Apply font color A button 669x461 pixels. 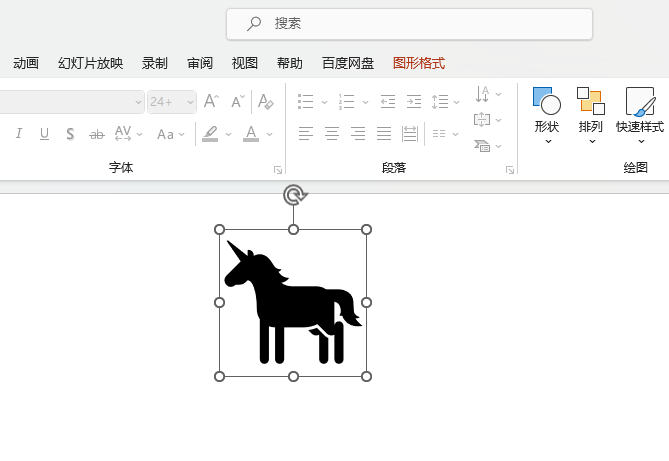pos(251,134)
